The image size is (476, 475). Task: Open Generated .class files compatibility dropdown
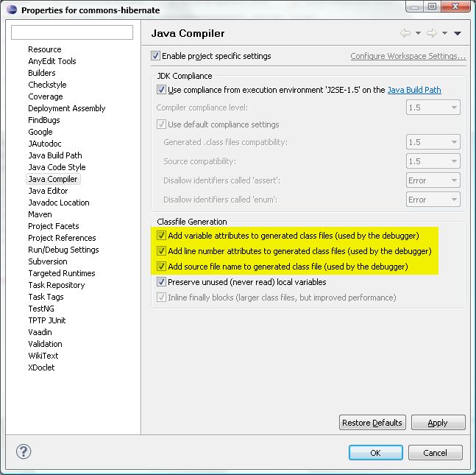click(433, 142)
